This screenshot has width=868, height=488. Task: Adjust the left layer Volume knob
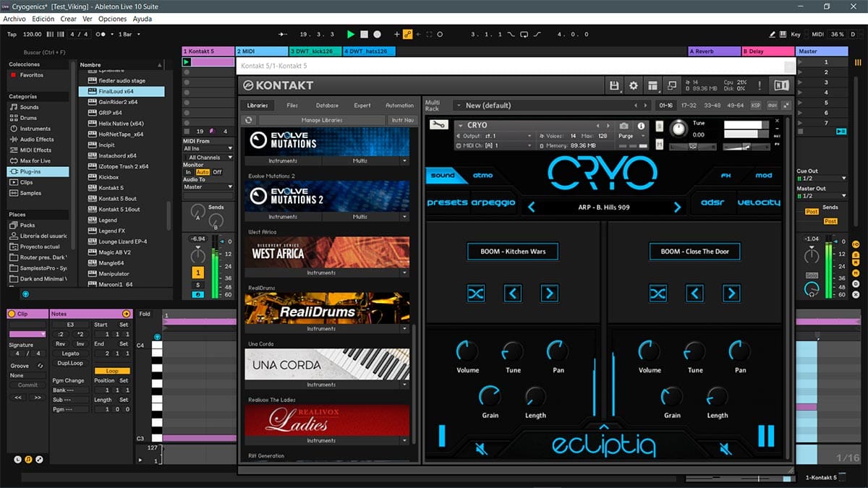(467, 352)
